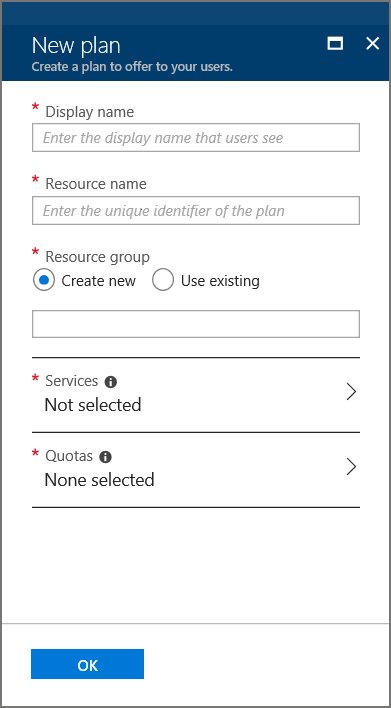This screenshot has height=708, width=391.
Task: Click the 'Resource group' label
Action: [98, 257]
